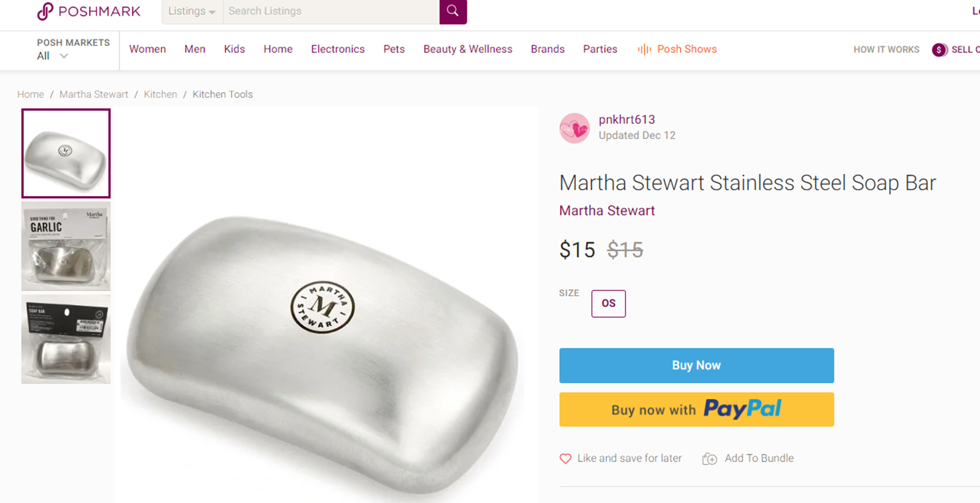Click the heart icon to like listing
Image resolution: width=980 pixels, height=503 pixels.
[565, 458]
